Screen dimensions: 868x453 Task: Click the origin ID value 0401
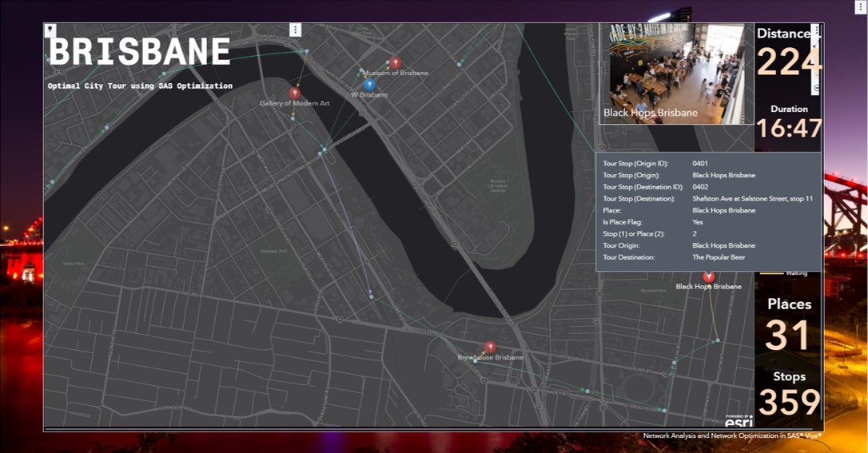tap(699, 163)
